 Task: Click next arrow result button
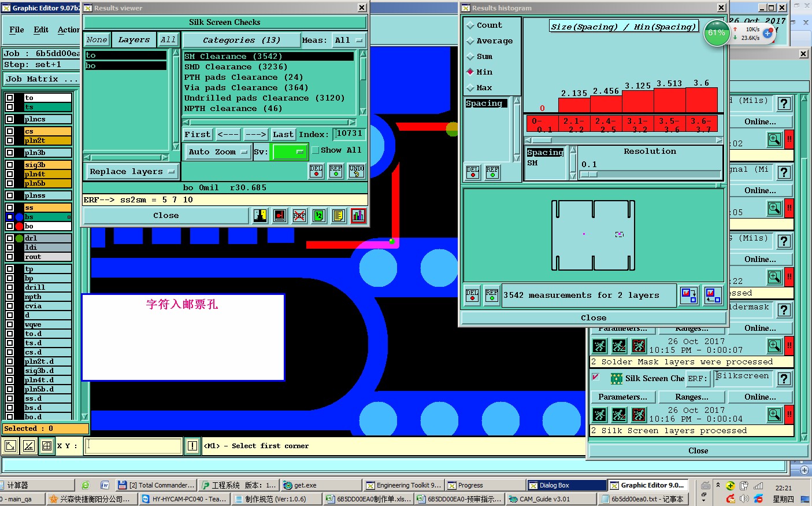255,135
